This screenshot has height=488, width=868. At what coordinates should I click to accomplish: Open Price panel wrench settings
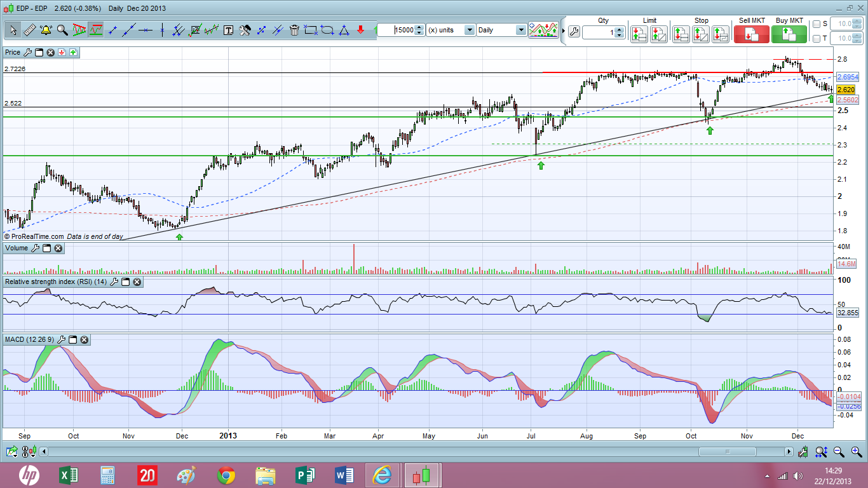point(27,52)
